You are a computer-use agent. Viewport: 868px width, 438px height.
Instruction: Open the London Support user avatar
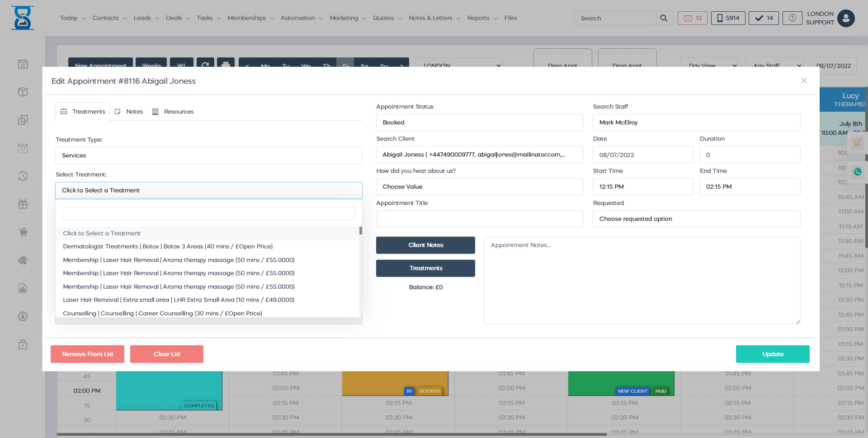845,19
